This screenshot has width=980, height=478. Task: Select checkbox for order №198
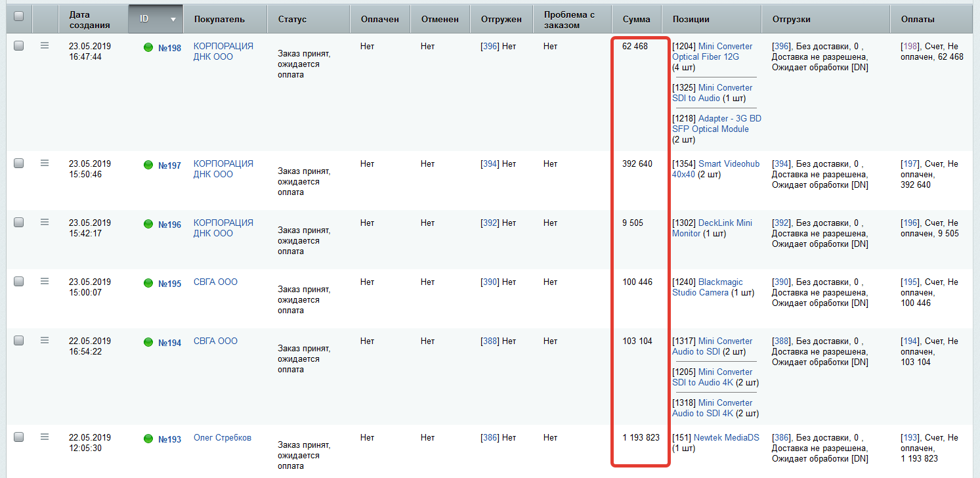tap(18, 46)
